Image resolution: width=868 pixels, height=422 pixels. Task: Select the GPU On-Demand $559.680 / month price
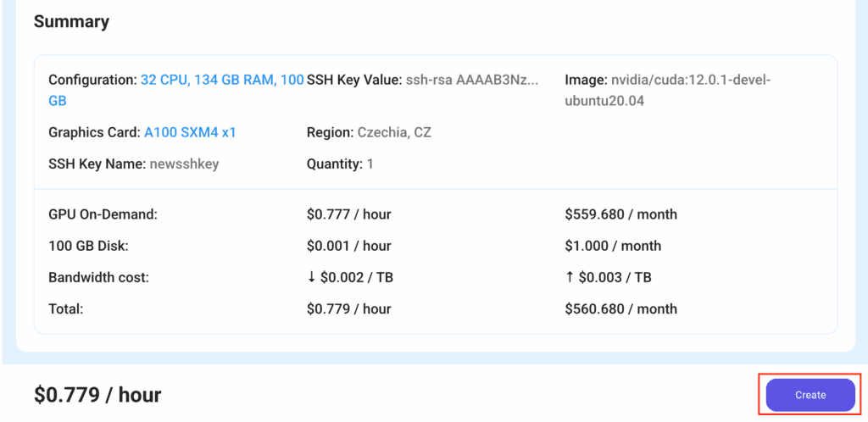[x=620, y=214]
